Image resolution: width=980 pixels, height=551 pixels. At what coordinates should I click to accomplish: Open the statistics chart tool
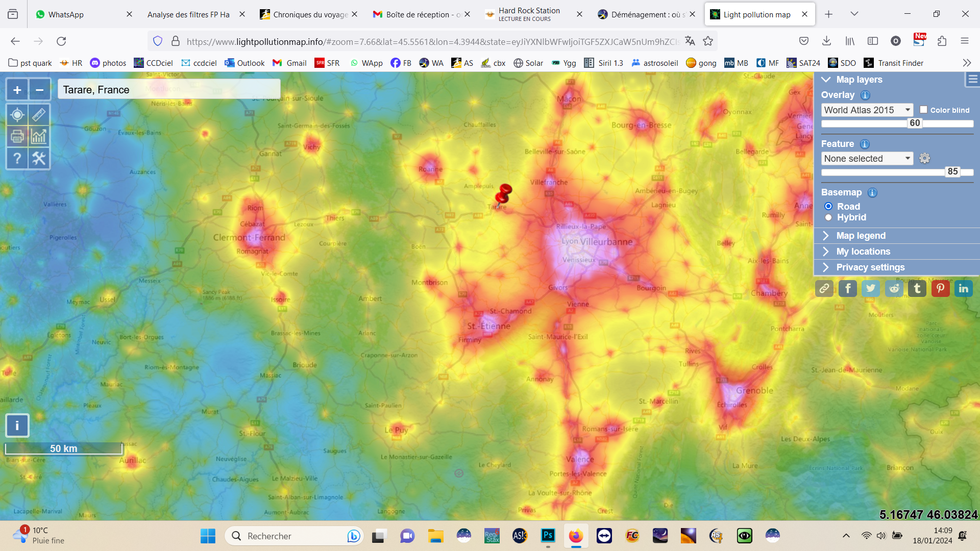pos(39,137)
